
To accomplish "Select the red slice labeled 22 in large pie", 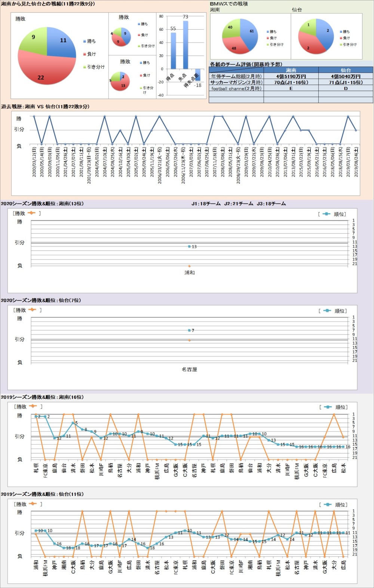I will (41, 71).
